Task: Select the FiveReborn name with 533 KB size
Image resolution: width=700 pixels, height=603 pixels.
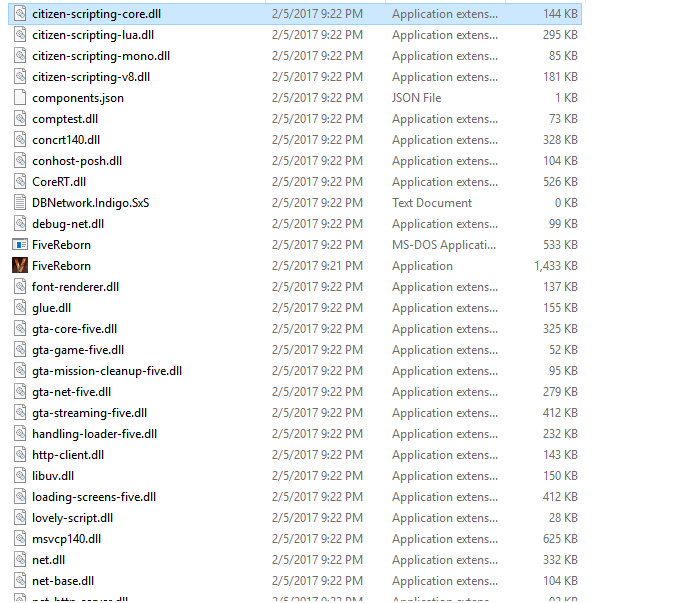Action: click(x=61, y=245)
